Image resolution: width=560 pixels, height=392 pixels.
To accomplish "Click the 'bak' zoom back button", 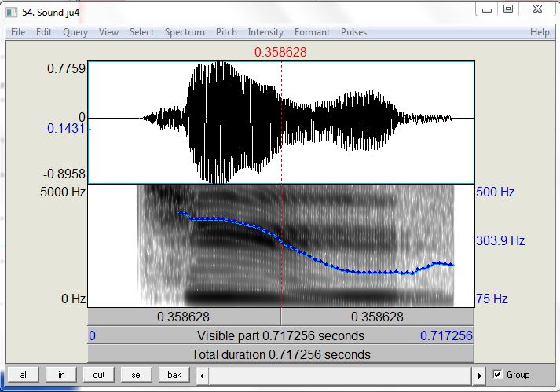I will point(174,375).
